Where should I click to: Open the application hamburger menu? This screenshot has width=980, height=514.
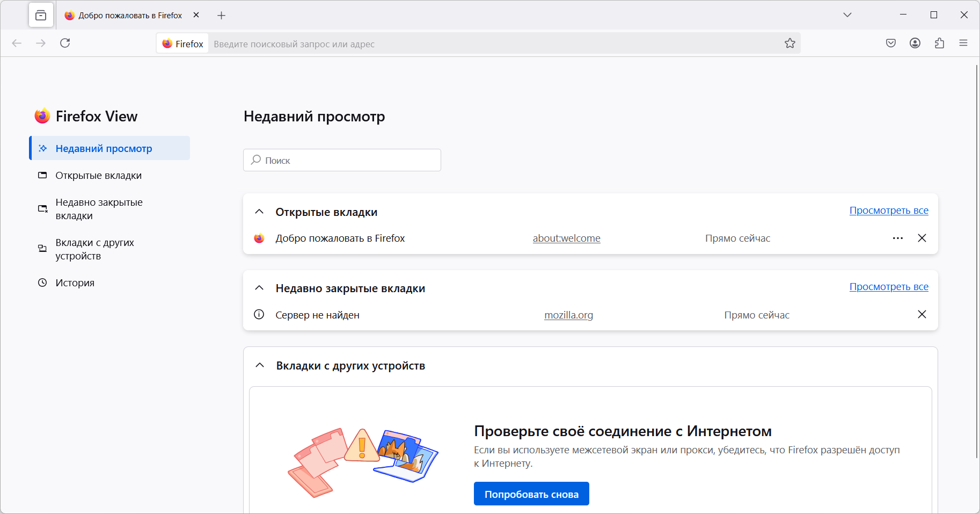(963, 43)
